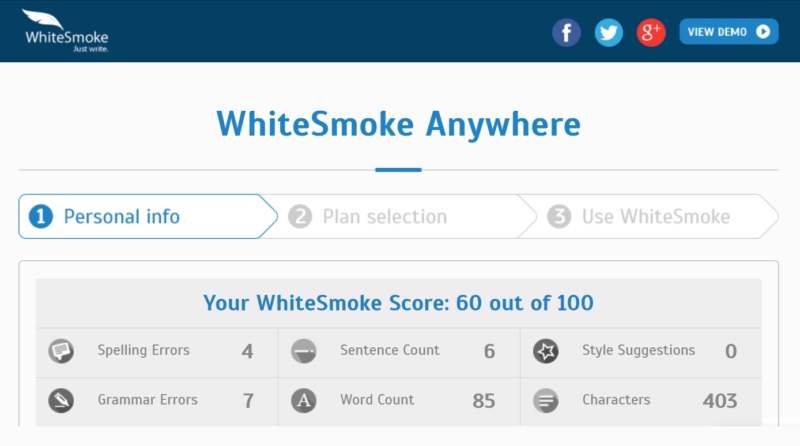The image size is (800, 446).
Task: Click the 'Grammar Errors' label
Action: coord(147,400)
